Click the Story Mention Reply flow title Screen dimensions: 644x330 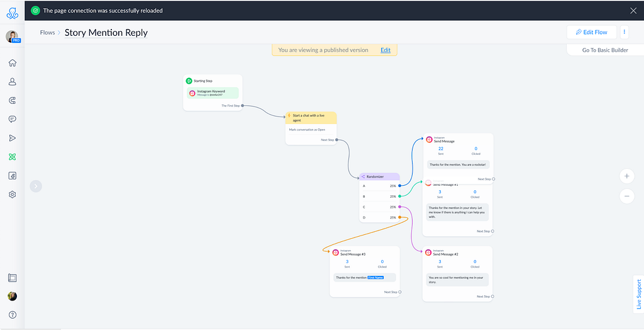(106, 33)
